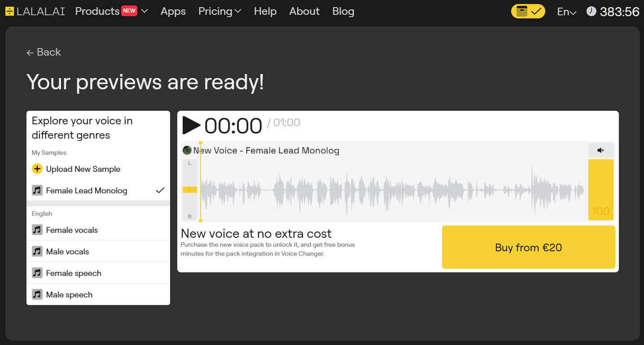Image resolution: width=644 pixels, height=345 pixels.
Task: Go back using the Back link
Action: tap(44, 52)
